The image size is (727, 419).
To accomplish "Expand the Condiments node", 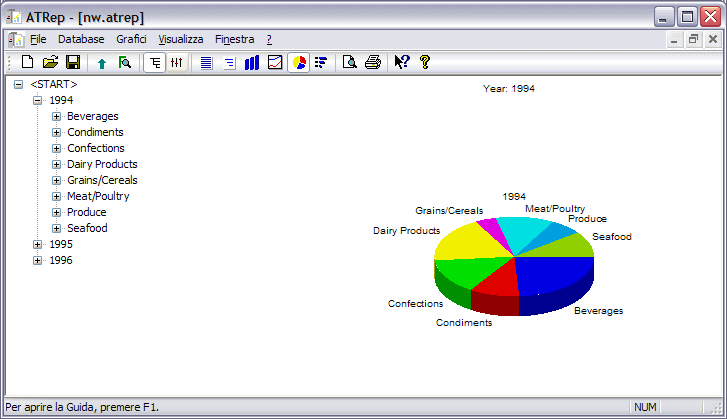I will [57, 133].
